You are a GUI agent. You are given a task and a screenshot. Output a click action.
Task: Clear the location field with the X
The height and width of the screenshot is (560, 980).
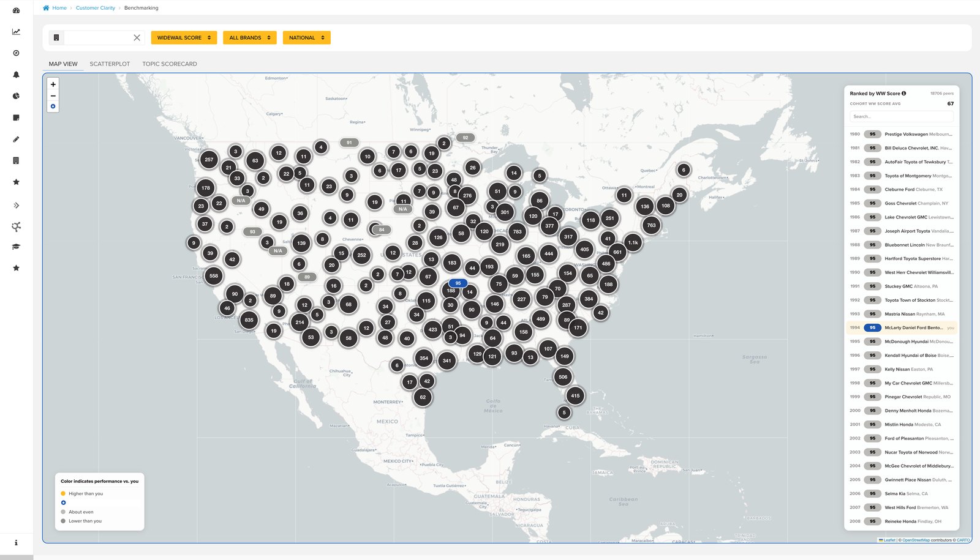tap(137, 37)
